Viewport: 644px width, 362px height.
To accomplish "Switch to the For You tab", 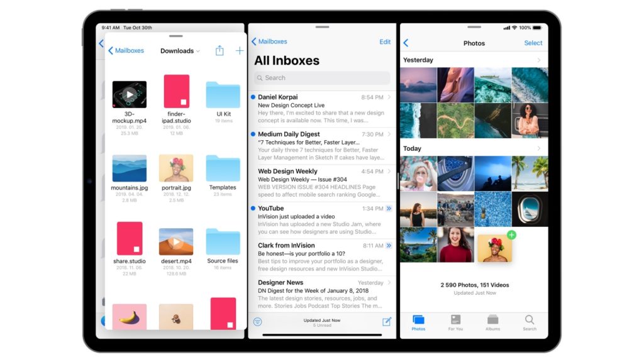I will [455, 322].
